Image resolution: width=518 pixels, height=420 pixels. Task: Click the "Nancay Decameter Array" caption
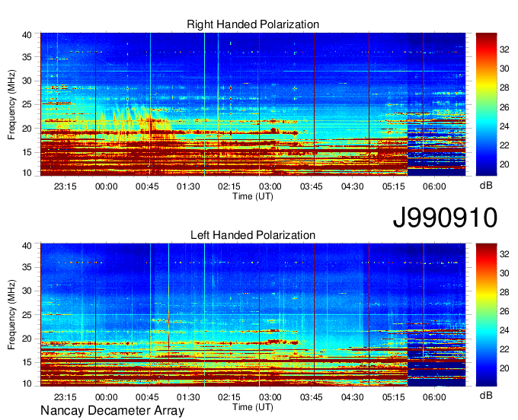pos(112,411)
